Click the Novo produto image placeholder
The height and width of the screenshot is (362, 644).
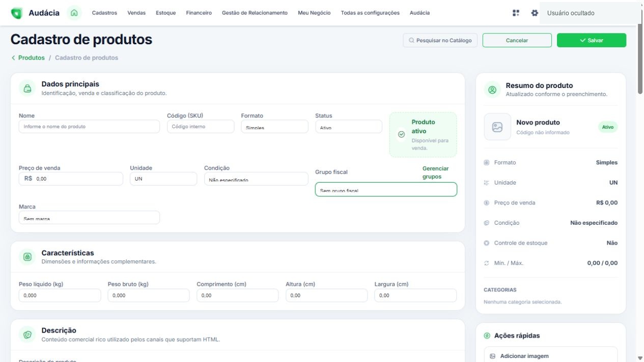[497, 127]
